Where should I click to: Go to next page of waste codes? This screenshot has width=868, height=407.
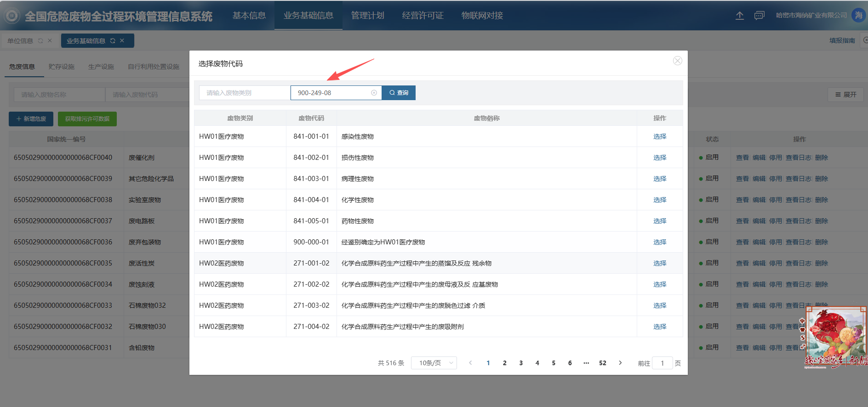(620, 363)
